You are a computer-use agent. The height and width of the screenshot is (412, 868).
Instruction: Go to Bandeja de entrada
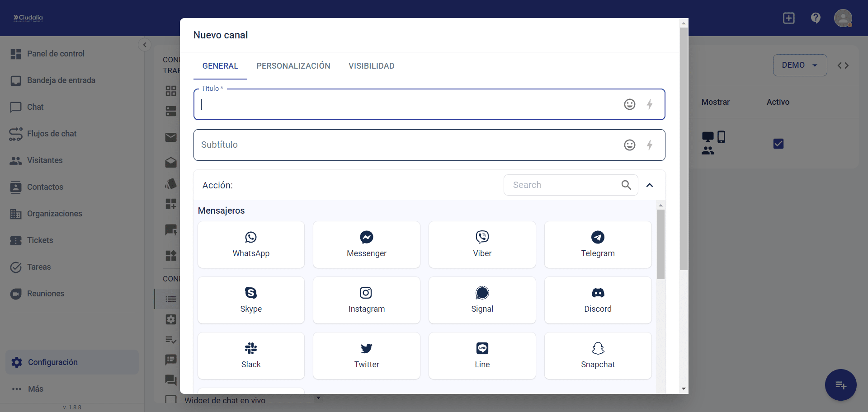click(61, 80)
